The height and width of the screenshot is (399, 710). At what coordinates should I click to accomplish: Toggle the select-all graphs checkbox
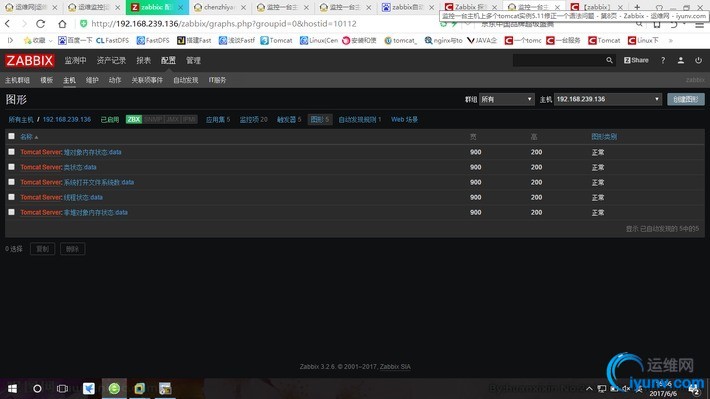11,136
